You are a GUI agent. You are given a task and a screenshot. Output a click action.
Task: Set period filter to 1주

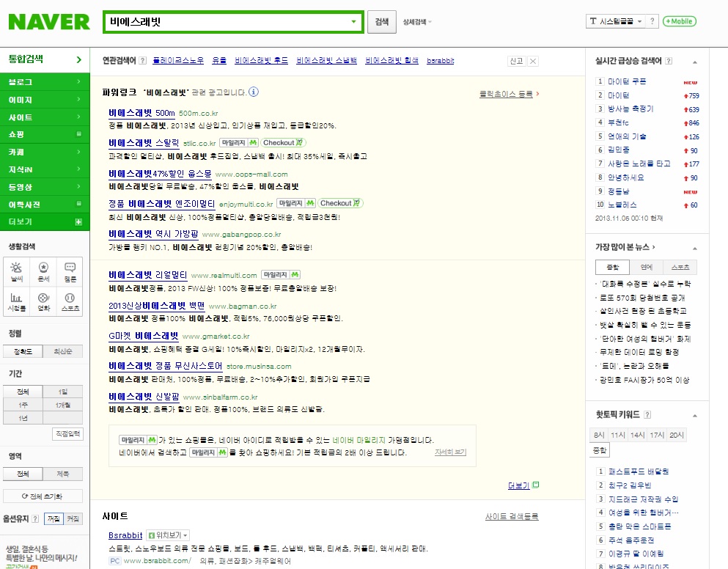tap(23, 405)
